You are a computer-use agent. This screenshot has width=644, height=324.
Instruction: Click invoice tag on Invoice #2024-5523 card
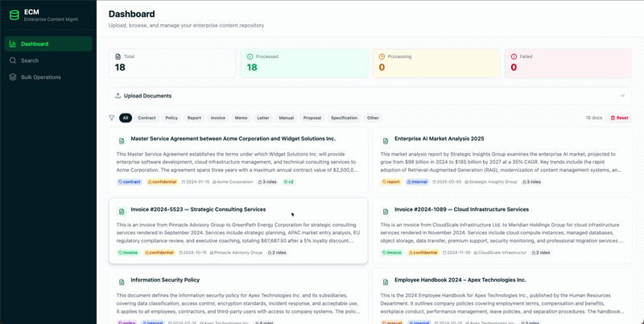[x=129, y=252]
